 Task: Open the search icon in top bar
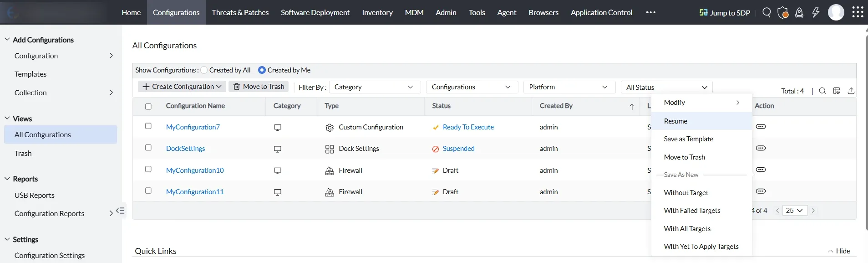766,12
